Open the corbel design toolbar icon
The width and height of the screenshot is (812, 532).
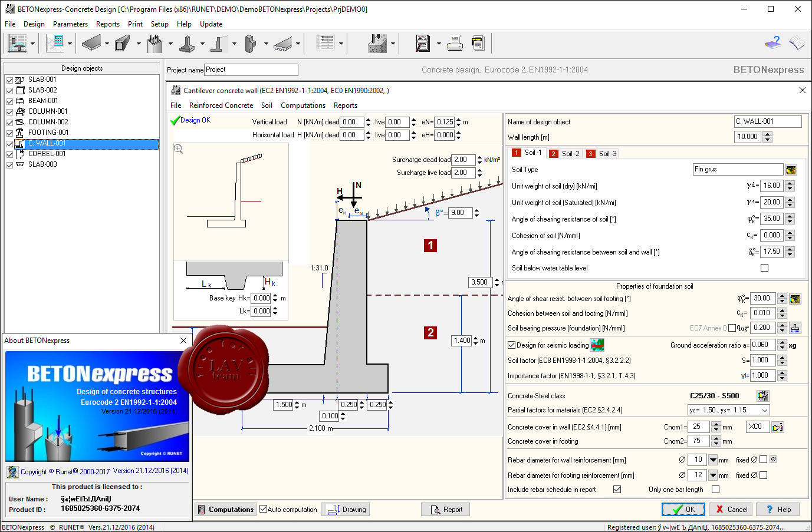(x=251, y=43)
